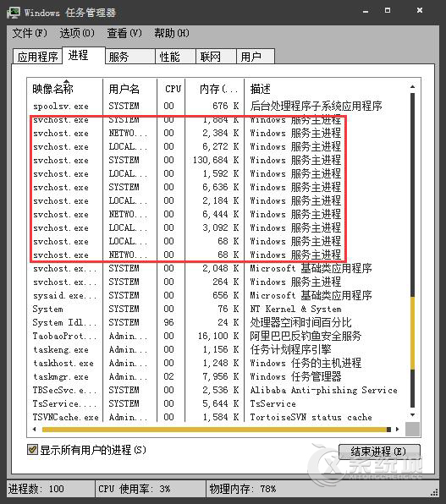Toggle 显示所有用户的进程 checkbox
The image size is (446, 504).
[32, 450]
